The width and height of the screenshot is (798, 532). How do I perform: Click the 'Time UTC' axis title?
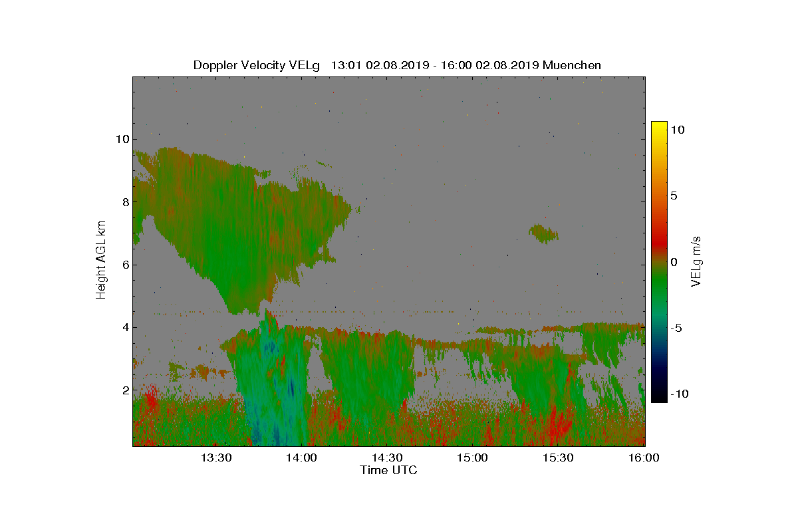coord(389,470)
